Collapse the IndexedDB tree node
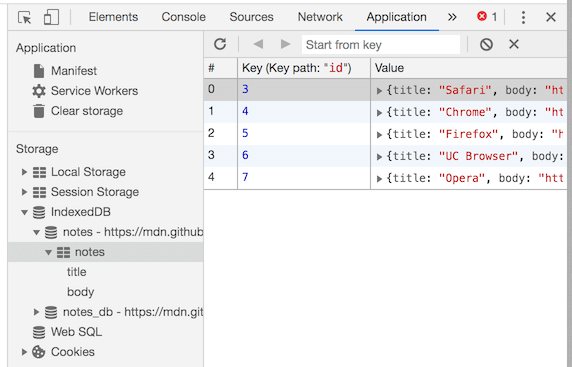The width and height of the screenshot is (572, 367). (x=24, y=212)
